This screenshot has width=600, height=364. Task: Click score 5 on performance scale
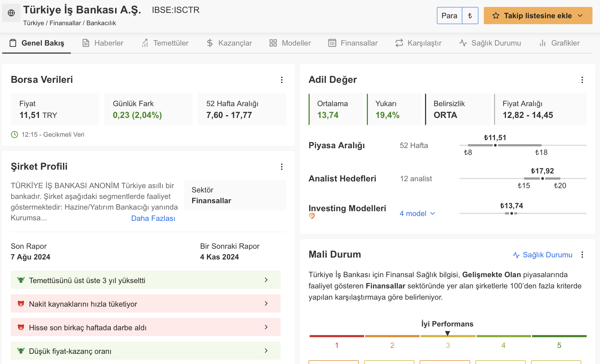pos(559,345)
